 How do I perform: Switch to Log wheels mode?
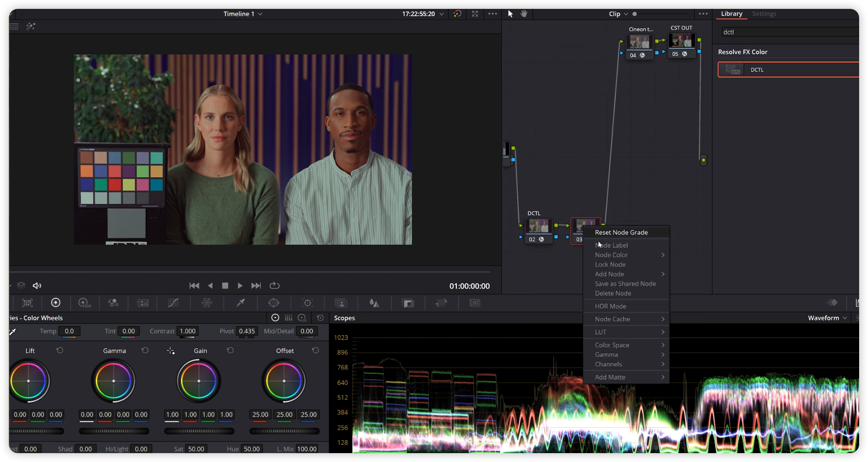coord(302,318)
